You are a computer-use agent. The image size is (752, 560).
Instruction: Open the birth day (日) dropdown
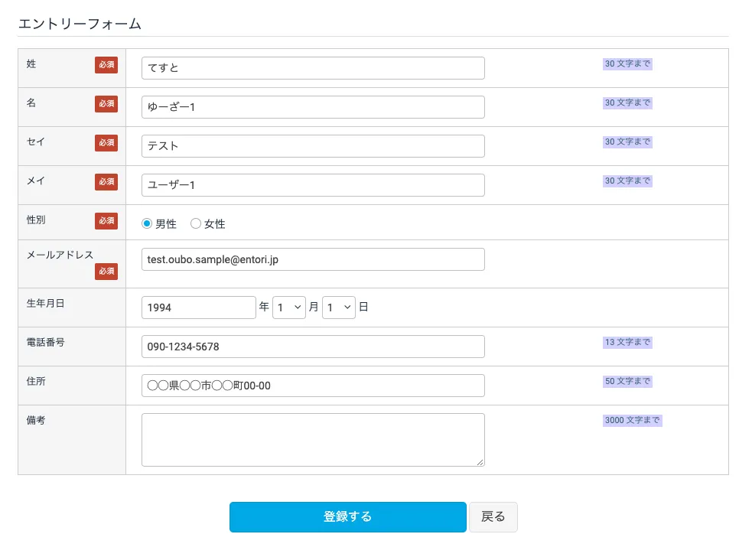click(x=339, y=308)
